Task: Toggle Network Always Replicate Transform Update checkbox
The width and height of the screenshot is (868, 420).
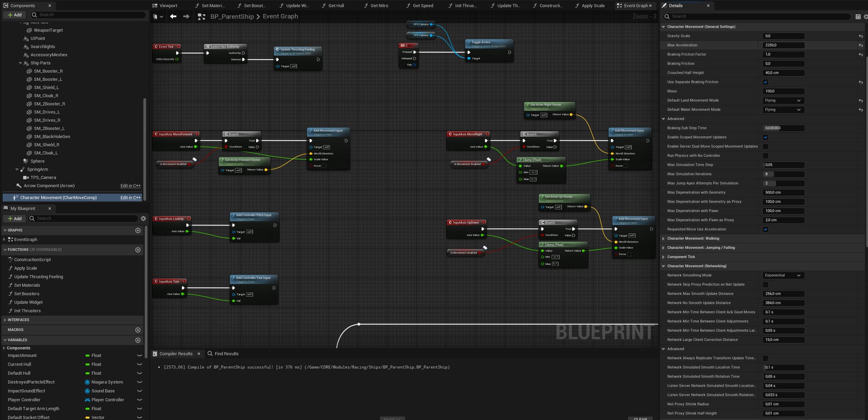Action: click(x=765, y=358)
